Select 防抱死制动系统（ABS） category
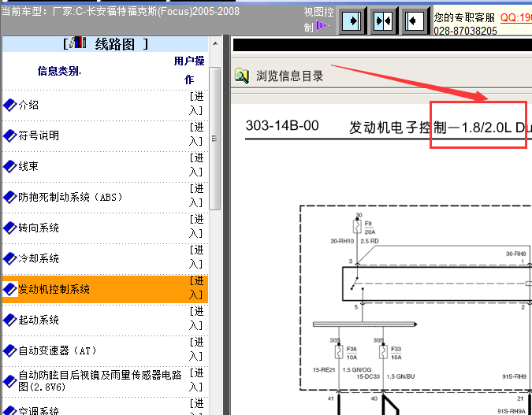 (70, 198)
